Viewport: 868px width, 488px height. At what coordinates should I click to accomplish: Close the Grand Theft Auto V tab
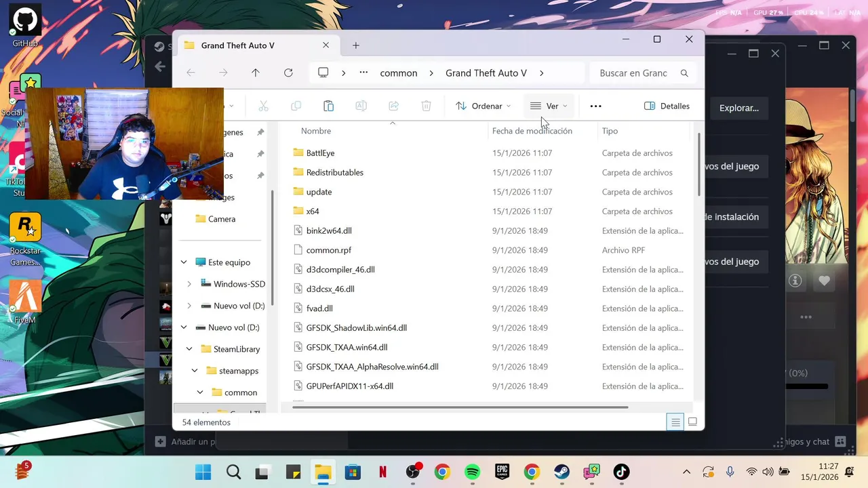326,45
